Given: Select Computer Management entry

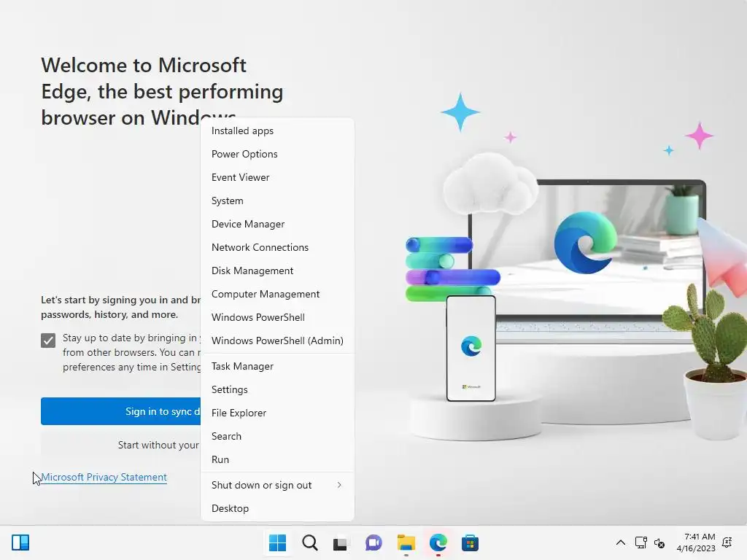Looking at the screenshot, I should tap(277, 294).
